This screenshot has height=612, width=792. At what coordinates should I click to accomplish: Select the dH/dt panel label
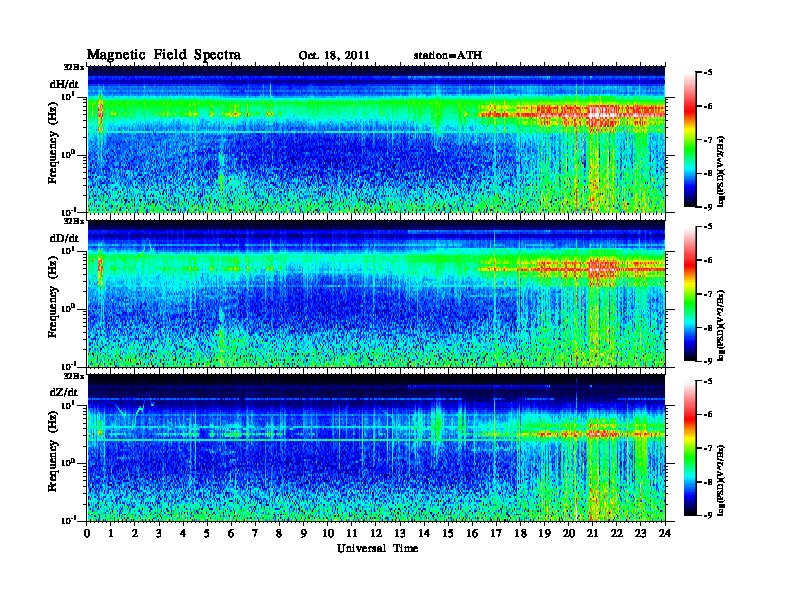[64, 84]
